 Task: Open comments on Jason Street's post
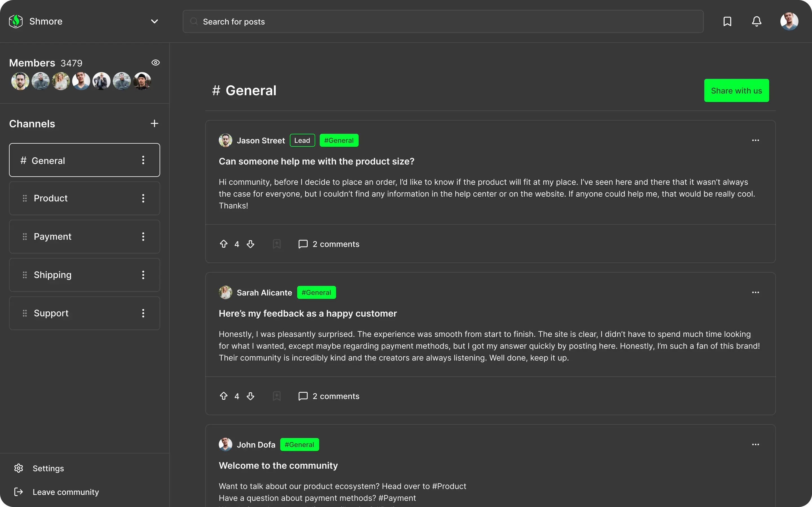point(328,244)
